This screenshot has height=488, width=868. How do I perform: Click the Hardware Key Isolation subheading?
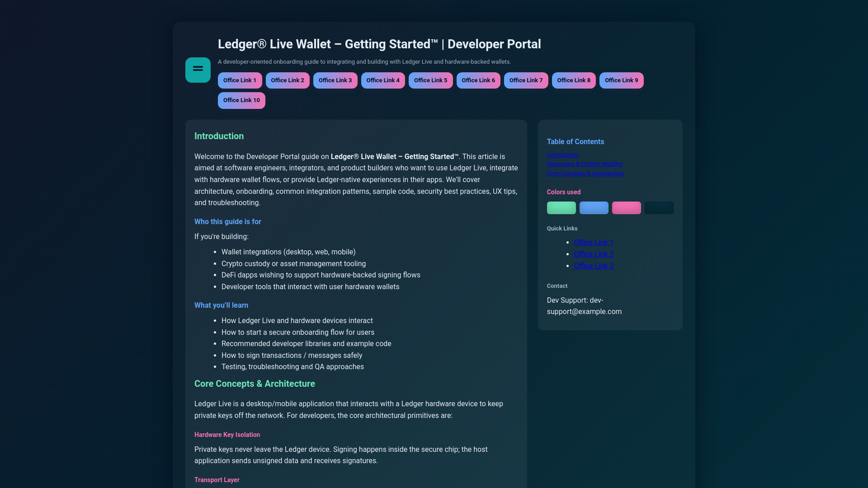[x=227, y=435]
